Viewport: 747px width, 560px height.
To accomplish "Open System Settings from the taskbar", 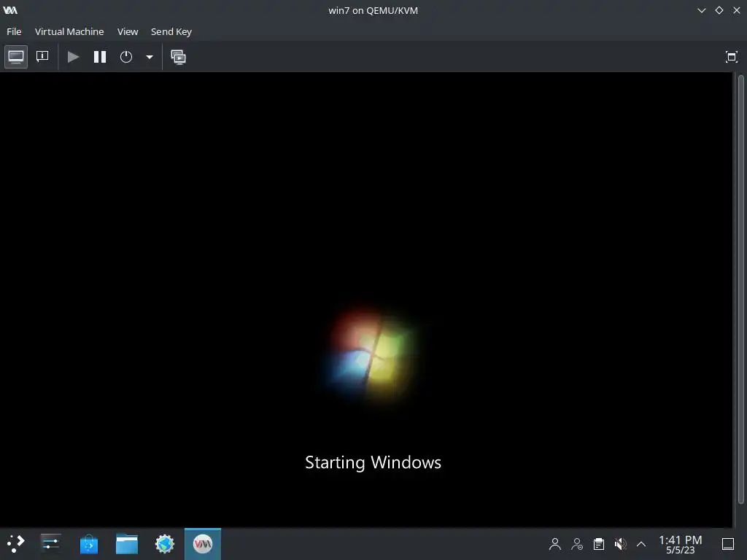I will click(x=50, y=544).
